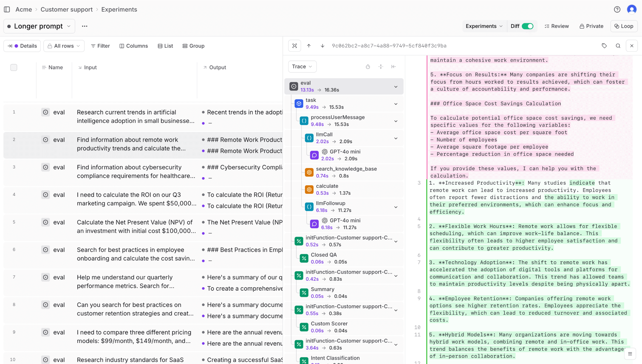Open the screenshot capture icon in trace header
This screenshot has height=364, width=642.
295,45
